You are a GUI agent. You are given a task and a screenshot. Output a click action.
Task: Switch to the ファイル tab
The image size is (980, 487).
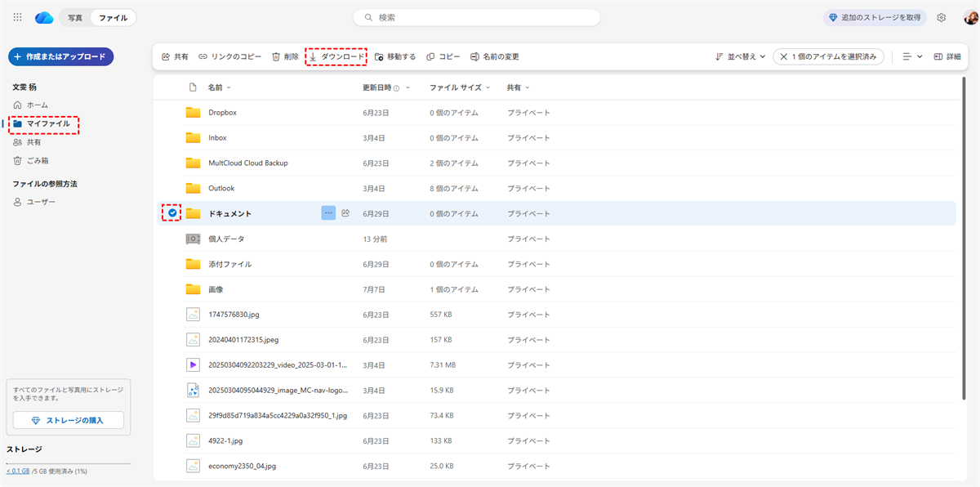coord(113,17)
